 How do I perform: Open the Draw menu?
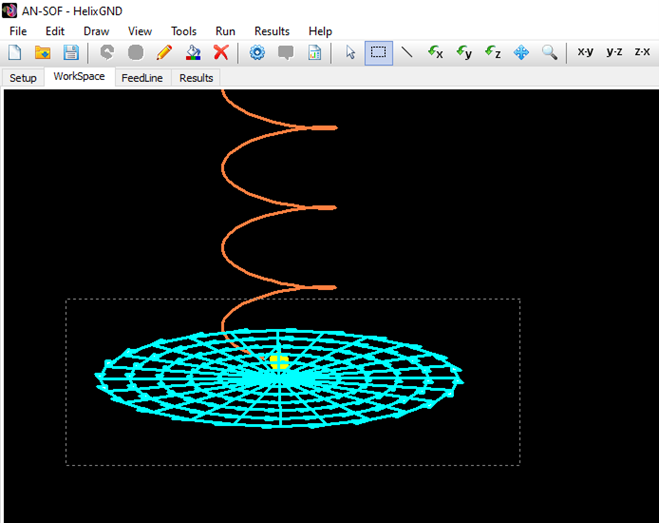[x=96, y=31]
